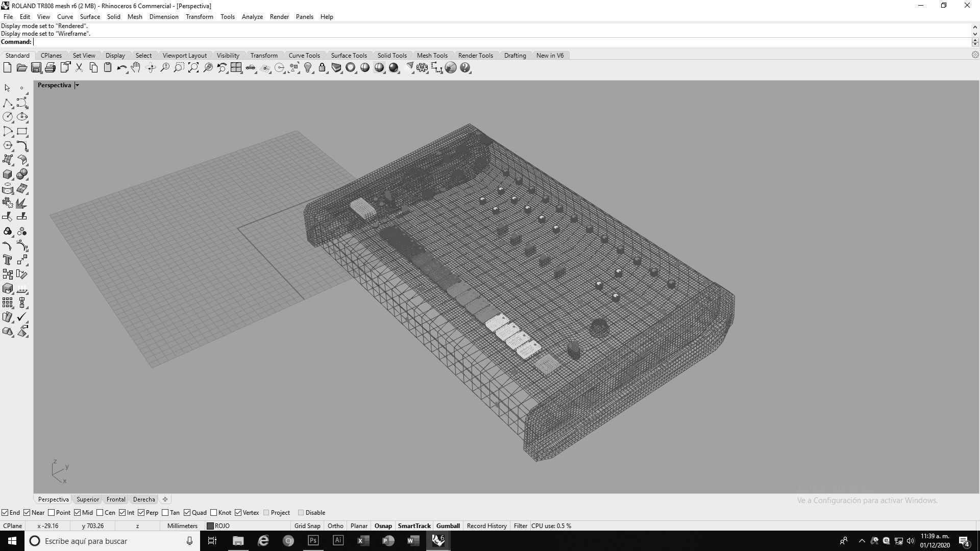The height and width of the screenshot is (551, 980).
Task: Enable the Point osnap checkbox
Action: [x=52, y=513]
